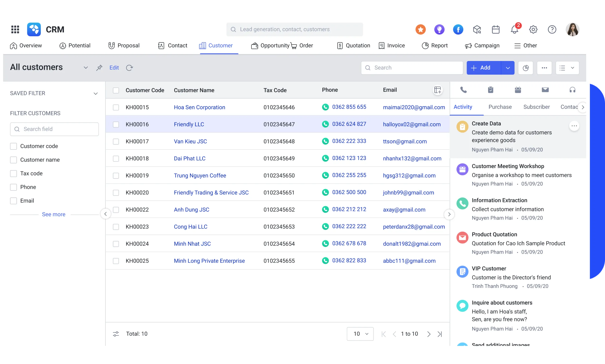Tick the checkbox for row KH00019
Viewport: 605px width, 364px height.
pos(116,175)
